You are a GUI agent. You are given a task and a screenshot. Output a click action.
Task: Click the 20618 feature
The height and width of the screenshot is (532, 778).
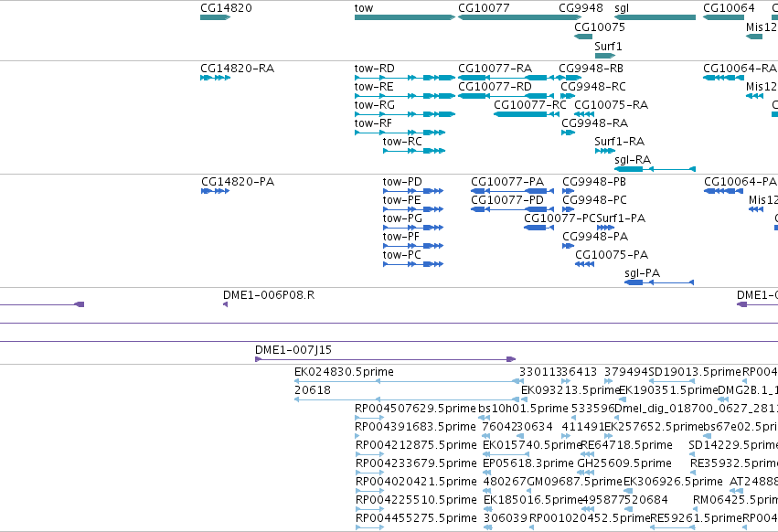[409, 399]
